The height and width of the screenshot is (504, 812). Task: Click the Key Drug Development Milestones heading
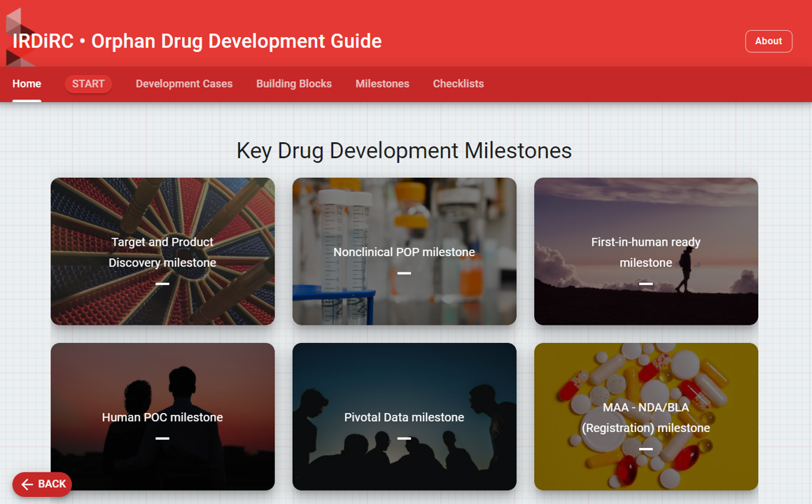pyautogui.click(x=404, y=150)
